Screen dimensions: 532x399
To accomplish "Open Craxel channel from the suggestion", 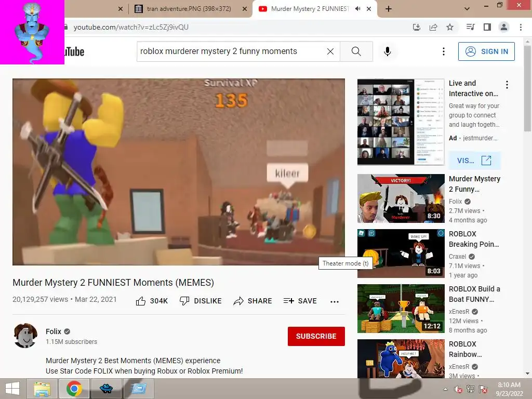I will 457,257.
